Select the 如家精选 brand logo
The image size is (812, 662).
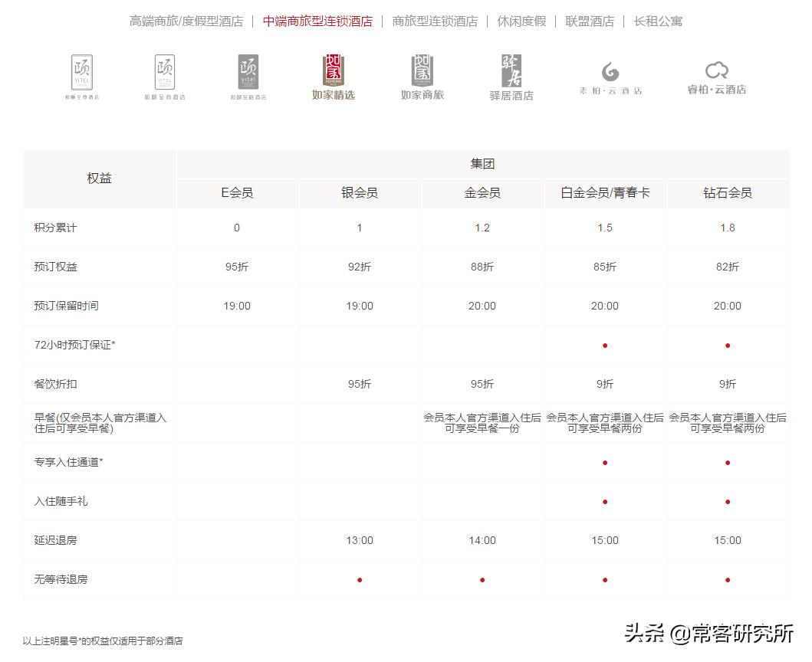(x=332, y=73)
